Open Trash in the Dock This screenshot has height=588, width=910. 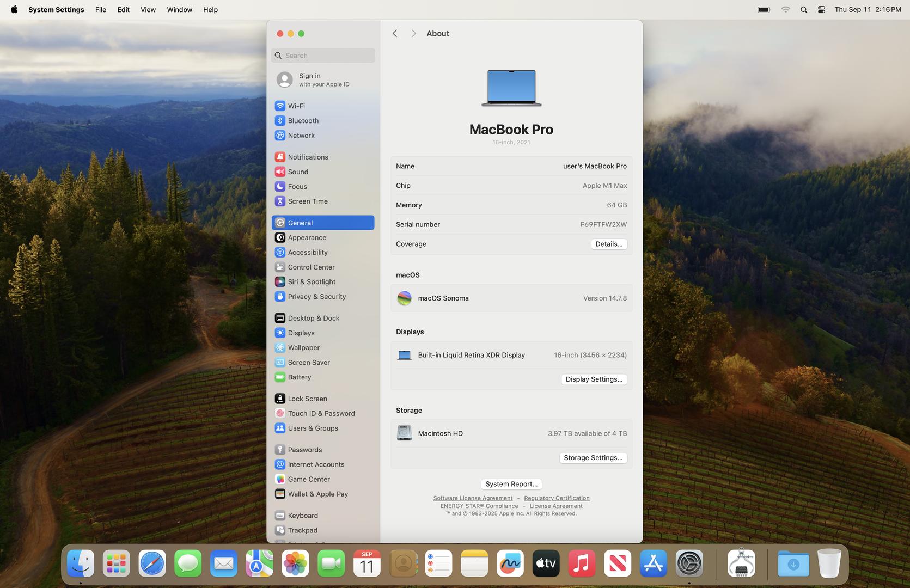tap(829, 563)
